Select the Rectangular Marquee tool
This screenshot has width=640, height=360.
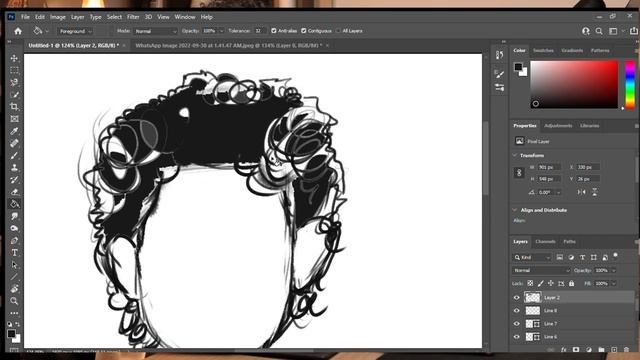click(14, 70)
